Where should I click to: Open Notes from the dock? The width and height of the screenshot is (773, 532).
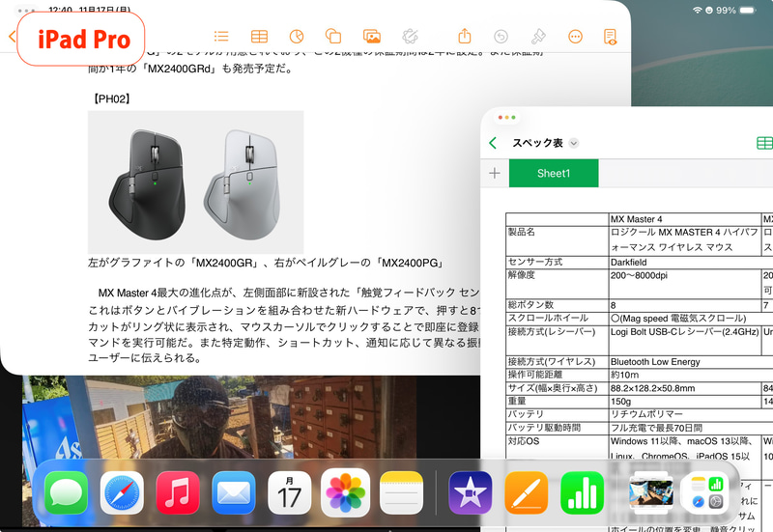coord(401,492)
